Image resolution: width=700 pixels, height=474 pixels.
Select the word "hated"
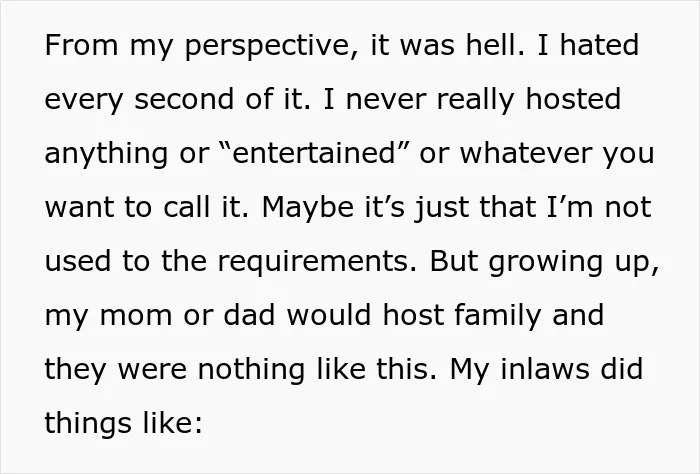pos(600,45)
